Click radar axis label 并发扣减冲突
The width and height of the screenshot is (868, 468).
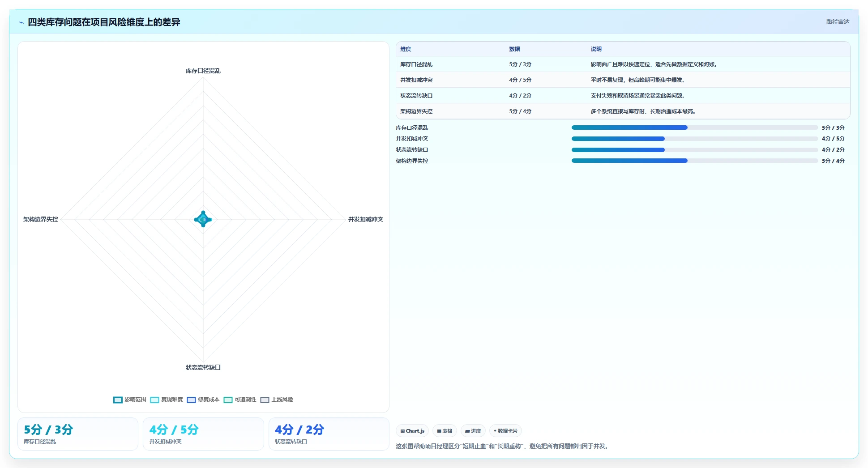tap(366, 219)
